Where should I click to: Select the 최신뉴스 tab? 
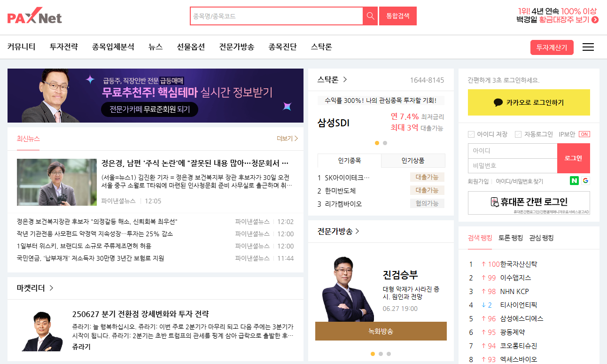click(x=28, y=139)
